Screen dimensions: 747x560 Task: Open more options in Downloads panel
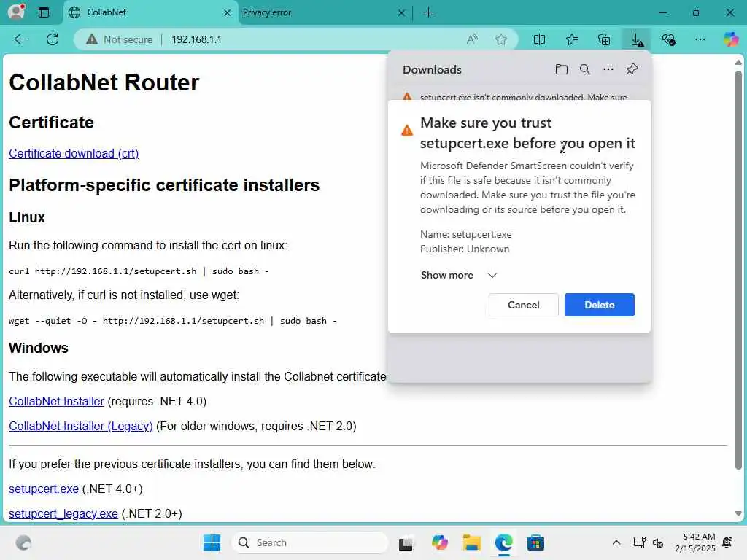(608, 69)
